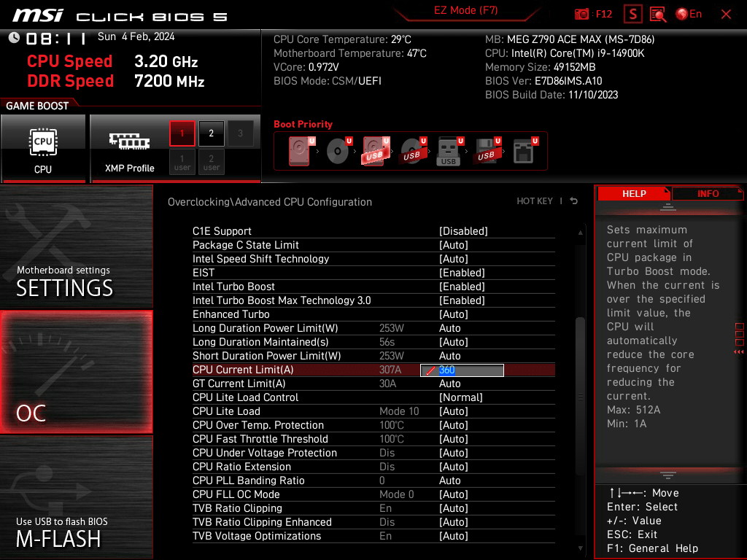Viewport: 747px width, 560px height.
Task: Switch to the INFO tab
Action: 708,194
